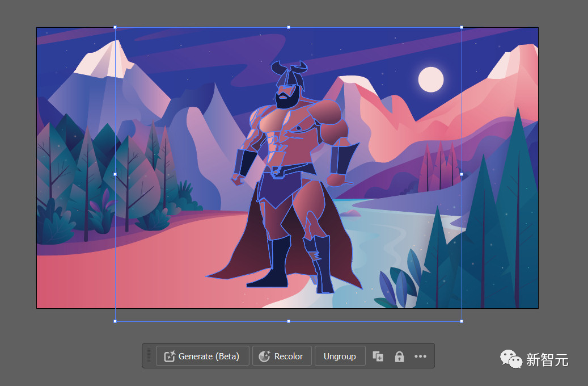This screenshot has height=386, width=588.
Task: Click the left-middle bounding box handle
Action: [x=115, y=174]
